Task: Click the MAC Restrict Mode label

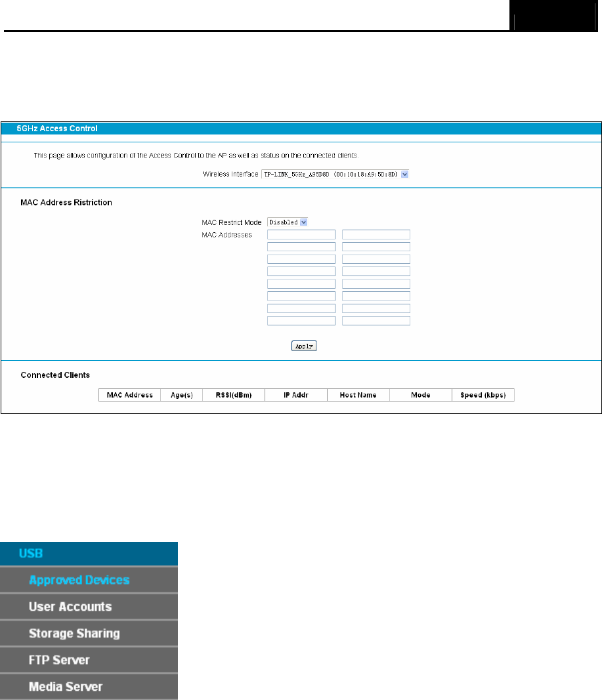Action: click(231, 222)
